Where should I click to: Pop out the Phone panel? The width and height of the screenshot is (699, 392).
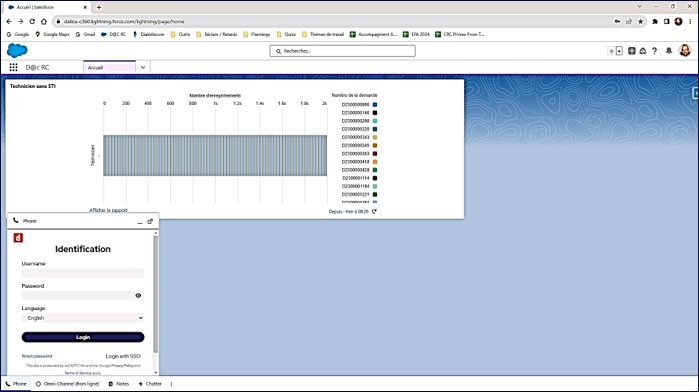pyautogui.click(x=150, y=221)
